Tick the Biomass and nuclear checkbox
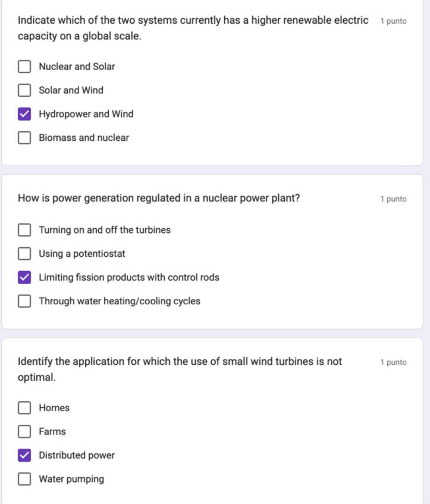The image size is (430, 504). click(x=24, y=138)
